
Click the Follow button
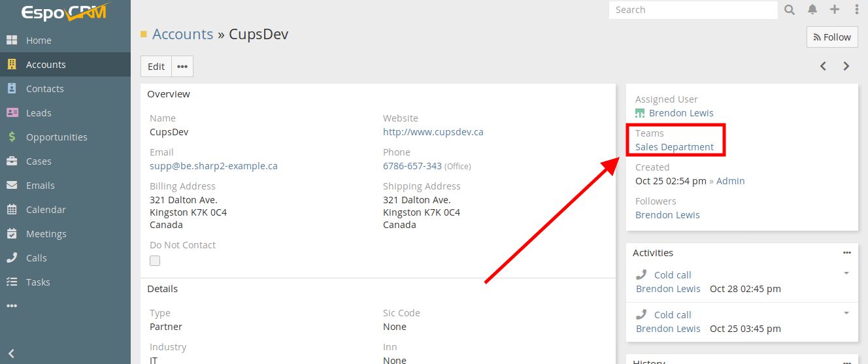pos(832,37)
